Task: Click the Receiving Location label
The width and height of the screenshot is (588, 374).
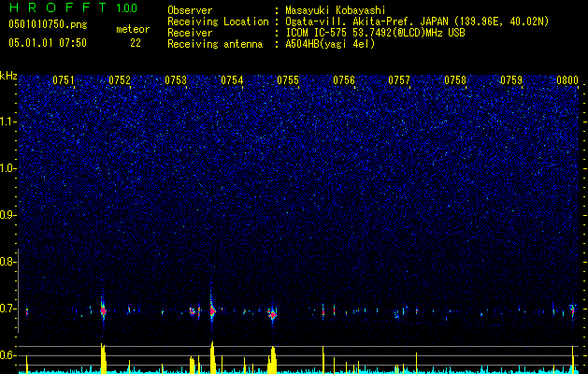Action: coord(218,22)
